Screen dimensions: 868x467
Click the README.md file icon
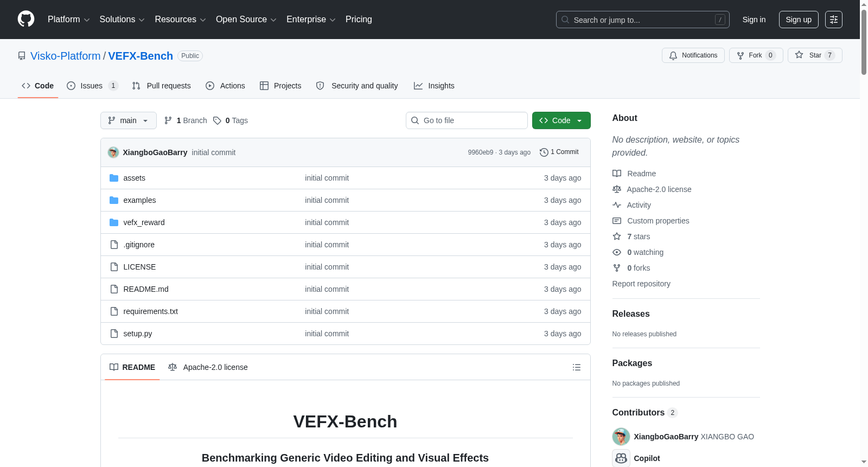pyautogui.click(x=114, y=289)
